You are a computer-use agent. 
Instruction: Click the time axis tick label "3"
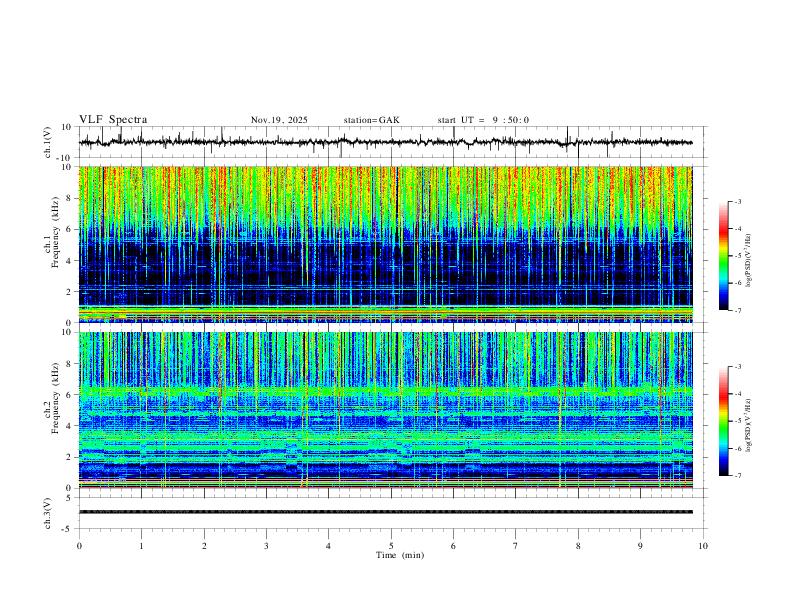coord(266,546)
